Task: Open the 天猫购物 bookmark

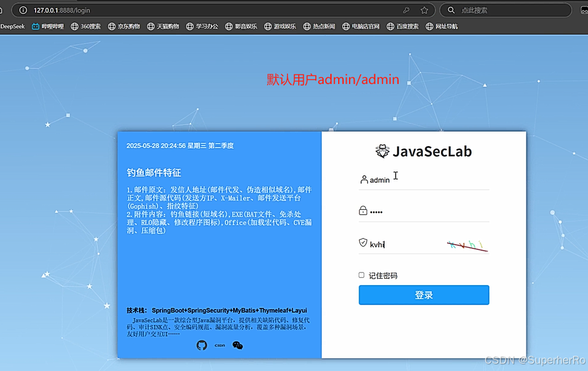Action: 163,26
